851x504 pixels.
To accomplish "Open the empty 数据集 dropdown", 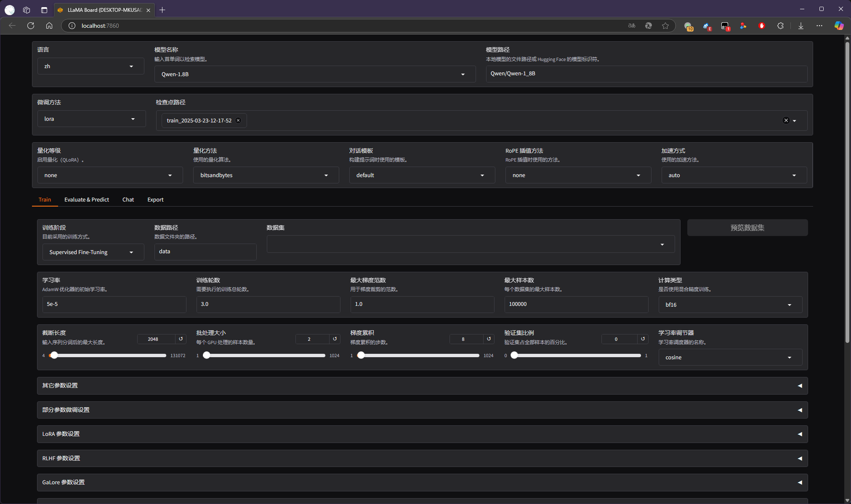I will point(471,244).
